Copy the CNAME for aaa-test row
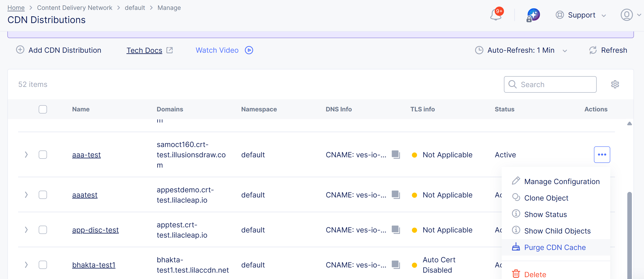This screenshot has height=279, width=644. pyautogui.click(x=395, y=154)
